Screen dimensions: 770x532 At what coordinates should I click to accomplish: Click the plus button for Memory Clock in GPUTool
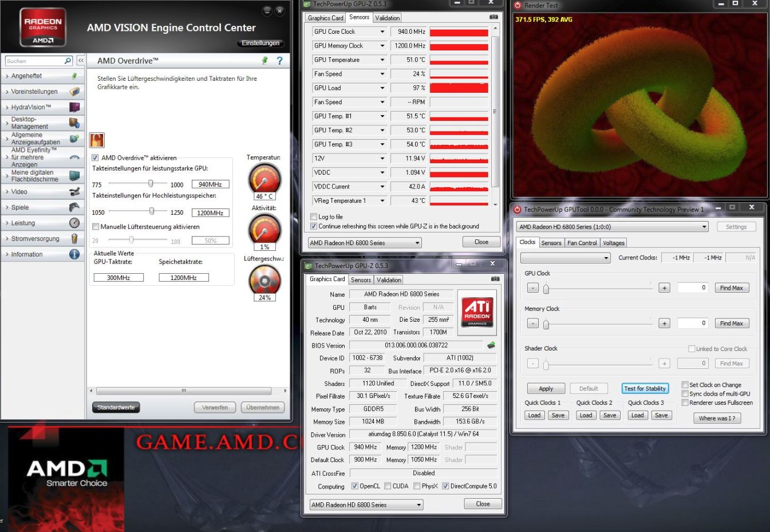click(x=664, y=323)
